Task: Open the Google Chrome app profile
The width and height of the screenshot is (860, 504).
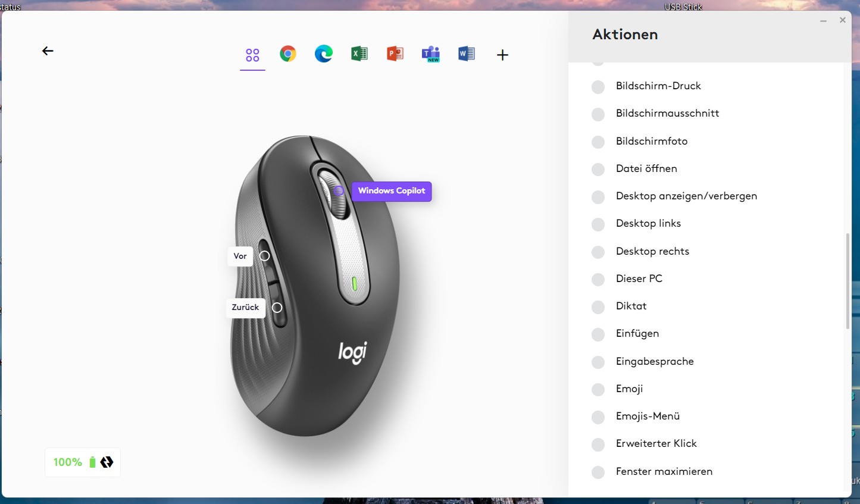Action: 288,54
